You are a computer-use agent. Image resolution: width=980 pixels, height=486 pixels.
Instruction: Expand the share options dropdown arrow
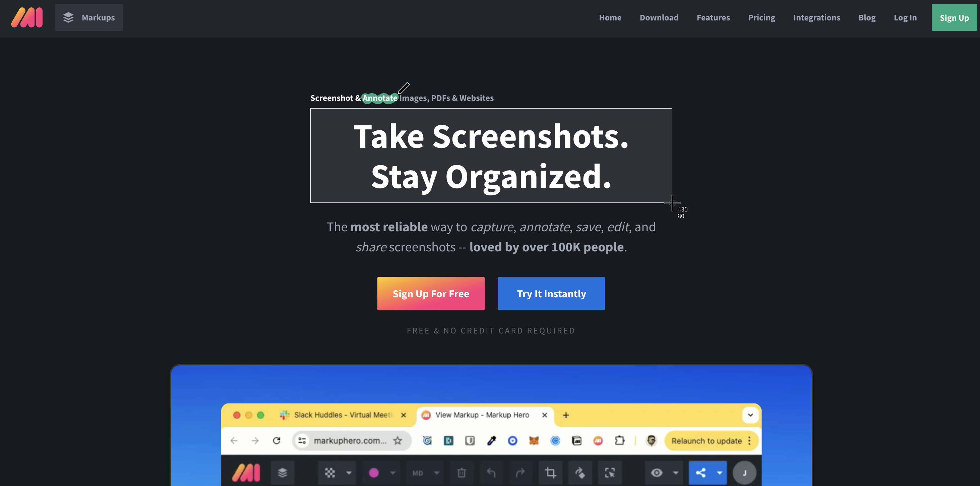[x=719, y=473]
